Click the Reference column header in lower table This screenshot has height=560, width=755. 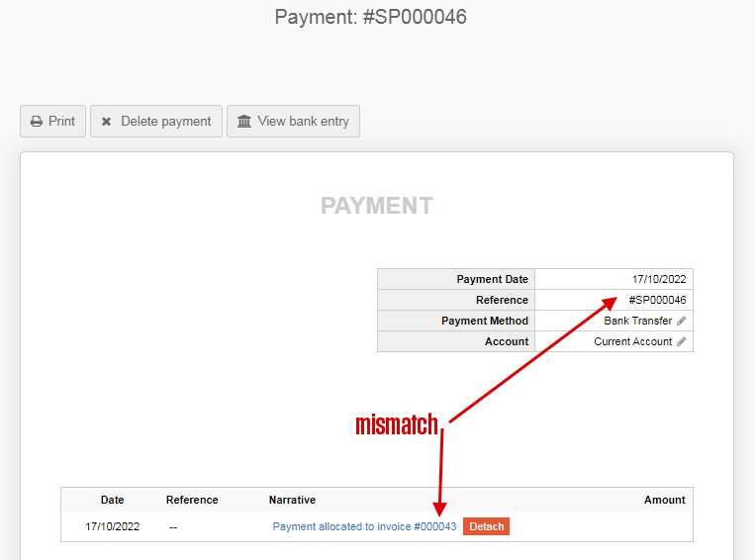[x=192, y=500]
